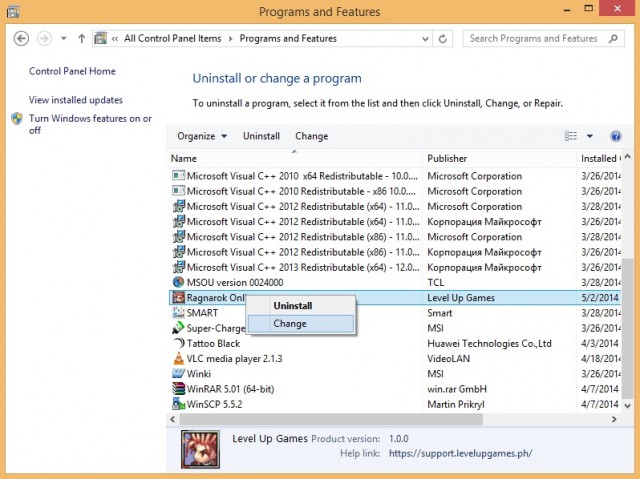Maximize the Programs and Features window
The height and width of the screenshot is (479, 640).
(x=588, y=8)
